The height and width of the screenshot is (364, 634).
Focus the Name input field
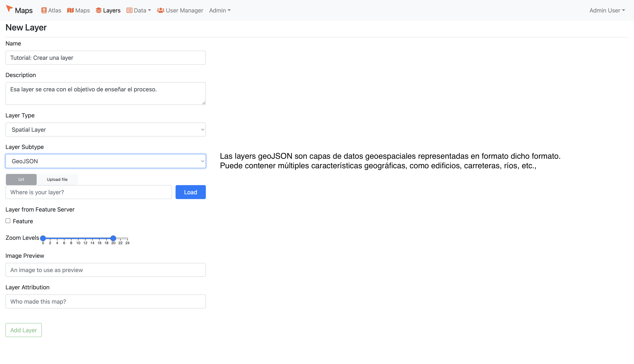(105, 57)
